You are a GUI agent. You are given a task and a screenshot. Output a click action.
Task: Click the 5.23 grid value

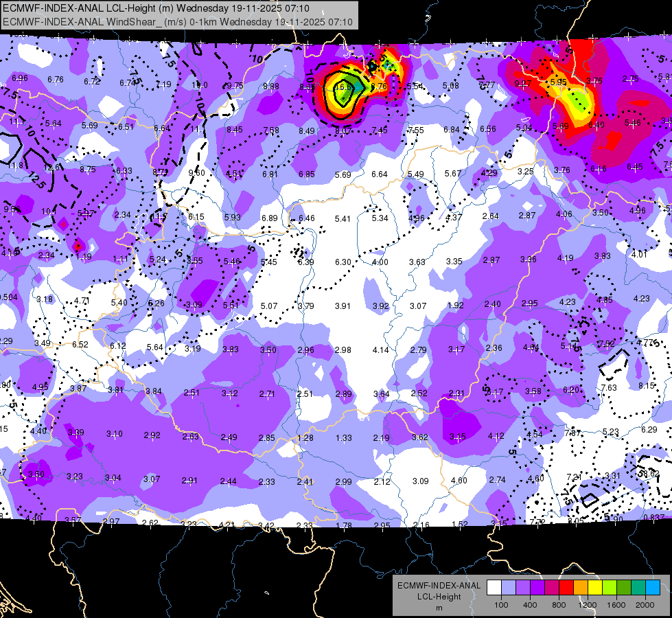611,431
